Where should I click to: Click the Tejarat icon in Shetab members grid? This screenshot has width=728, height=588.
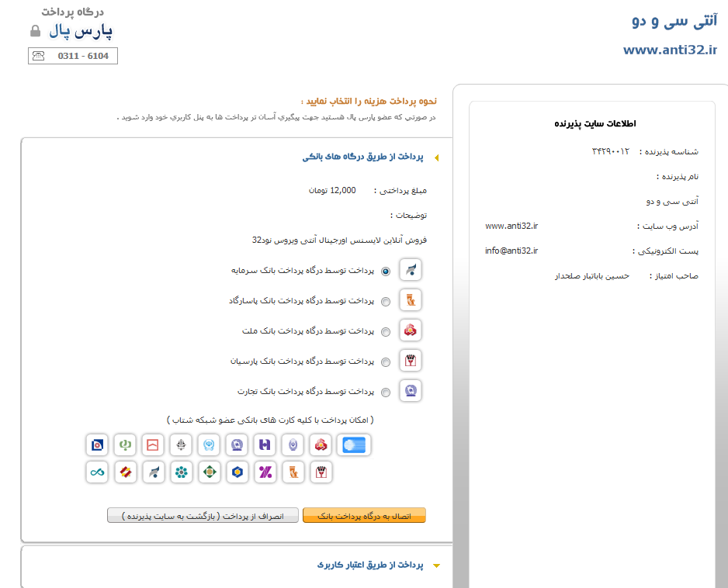tap(237, 445)
